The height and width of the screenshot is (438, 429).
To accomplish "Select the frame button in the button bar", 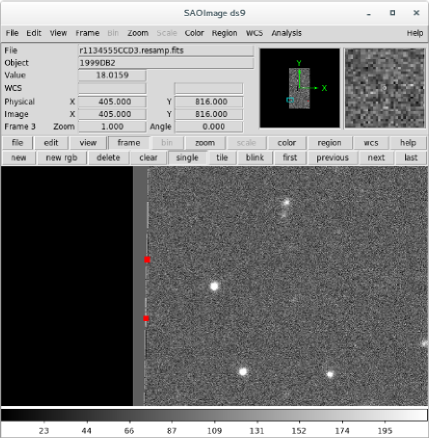I will (x=129, y=143).
